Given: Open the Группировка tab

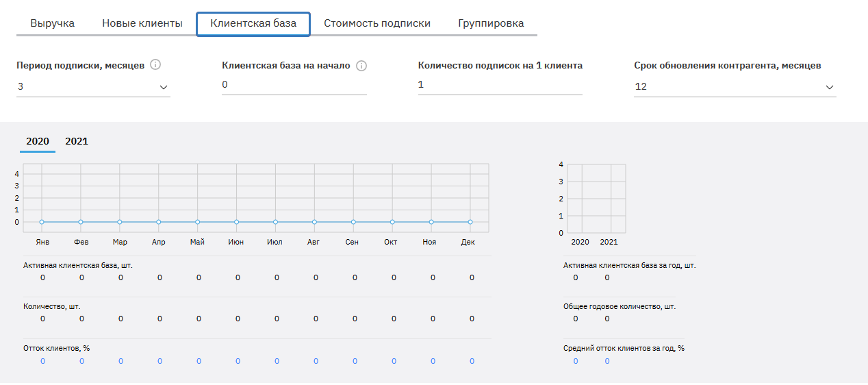Looking at the screenshot, I should point(491,23).
